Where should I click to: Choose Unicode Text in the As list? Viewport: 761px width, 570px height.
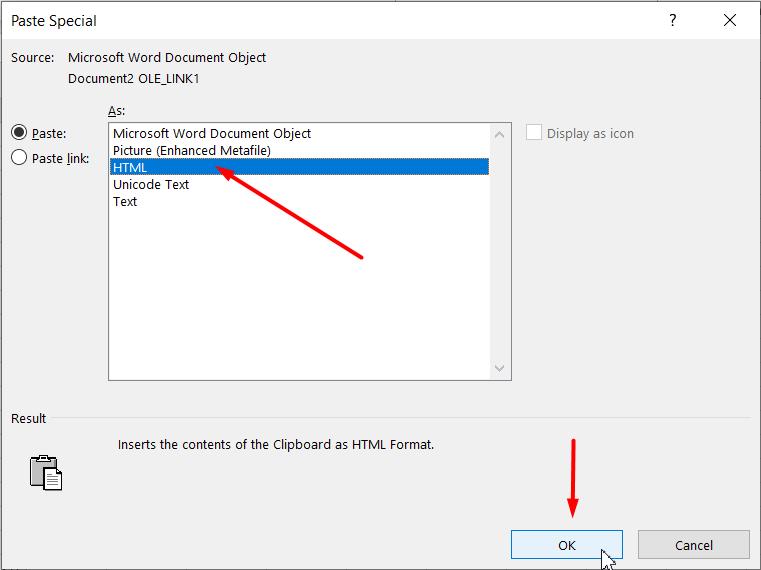pyautogui.click(x=151, y=184)
